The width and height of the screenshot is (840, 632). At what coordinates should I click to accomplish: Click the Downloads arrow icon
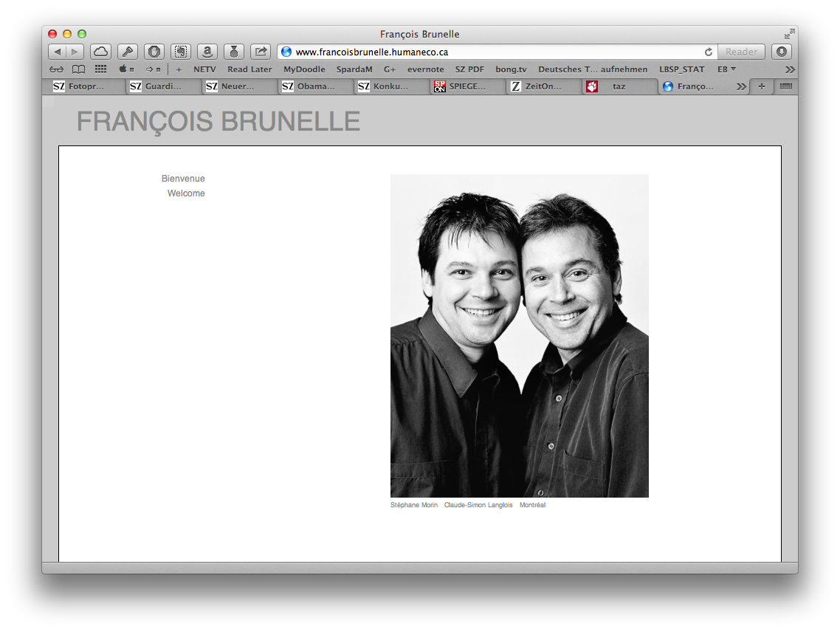tap(782, 52)
